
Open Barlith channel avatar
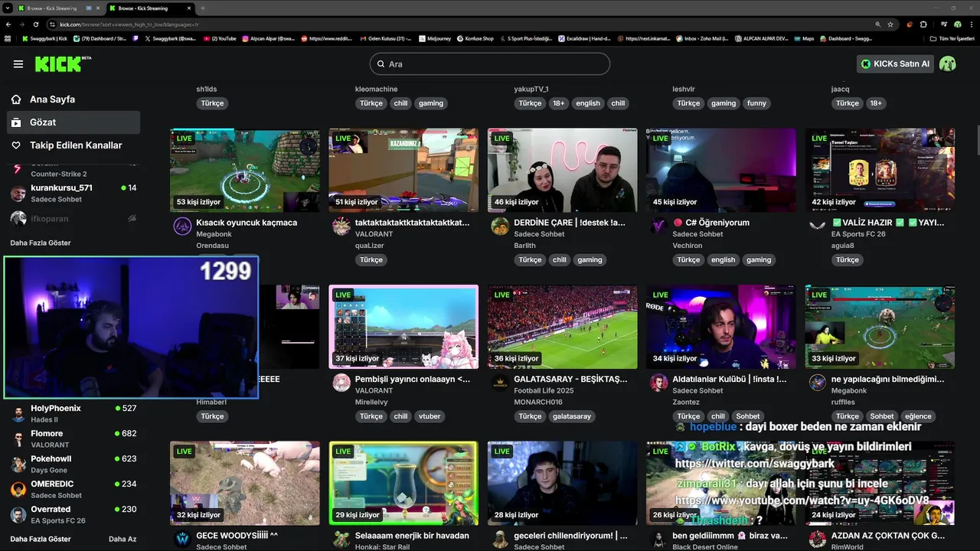pyautogui.click(x=500, y=227)
